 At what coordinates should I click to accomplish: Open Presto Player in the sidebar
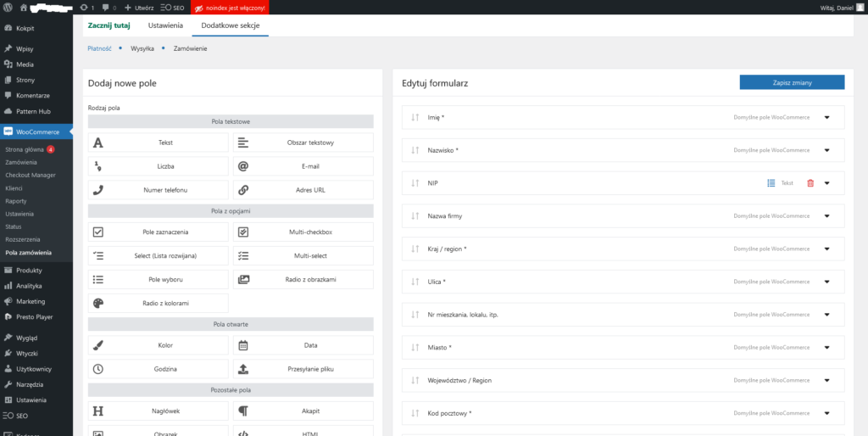coord(36,317)
